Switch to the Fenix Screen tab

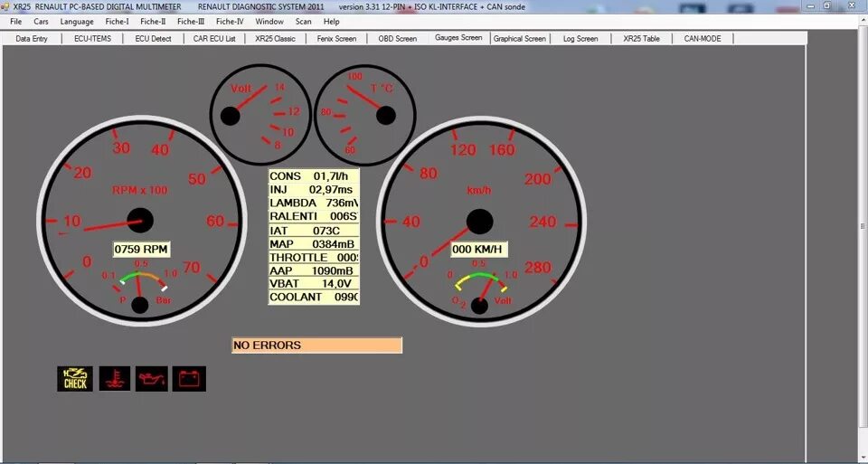336,39
